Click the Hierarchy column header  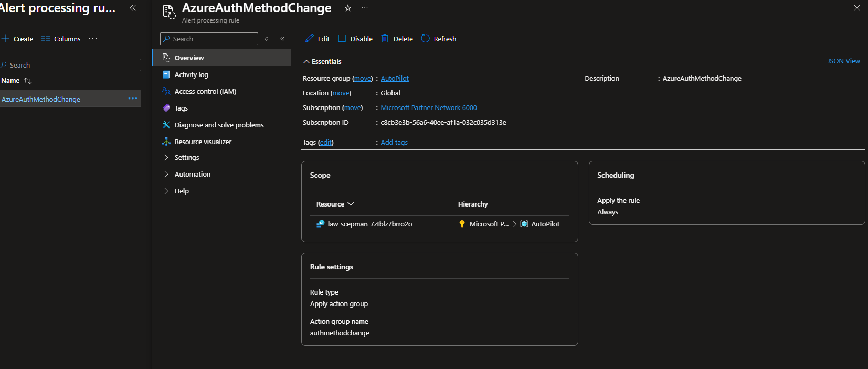(473, 204)
